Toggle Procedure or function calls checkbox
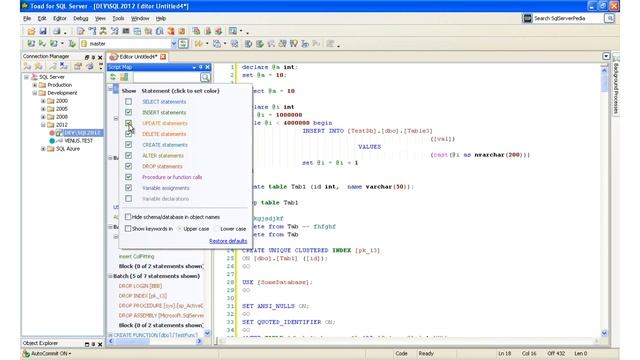Image resolution: width=640 pixels, height=360 pixels. pos(129,177)
